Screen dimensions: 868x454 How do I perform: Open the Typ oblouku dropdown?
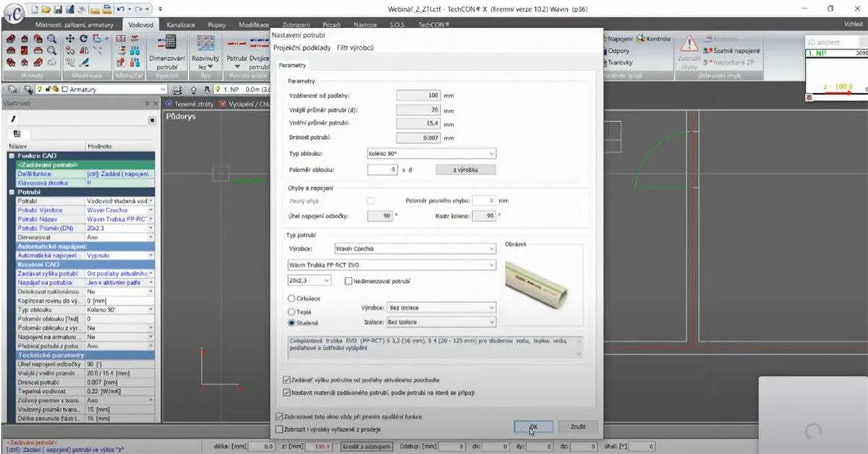point(431,153)
